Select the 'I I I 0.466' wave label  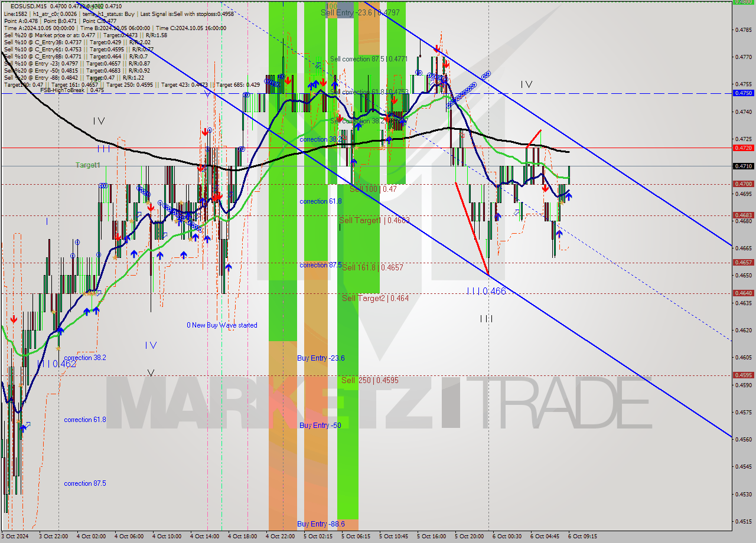486,291
